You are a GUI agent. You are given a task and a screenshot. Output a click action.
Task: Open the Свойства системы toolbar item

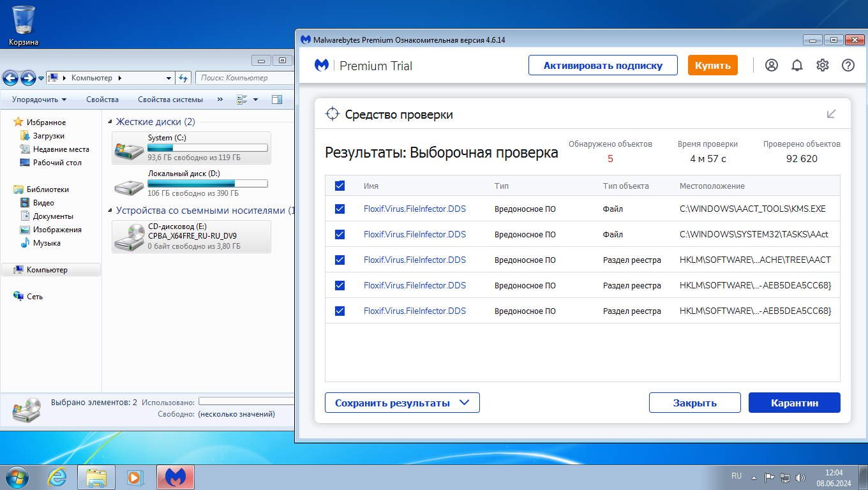[170, 100]
